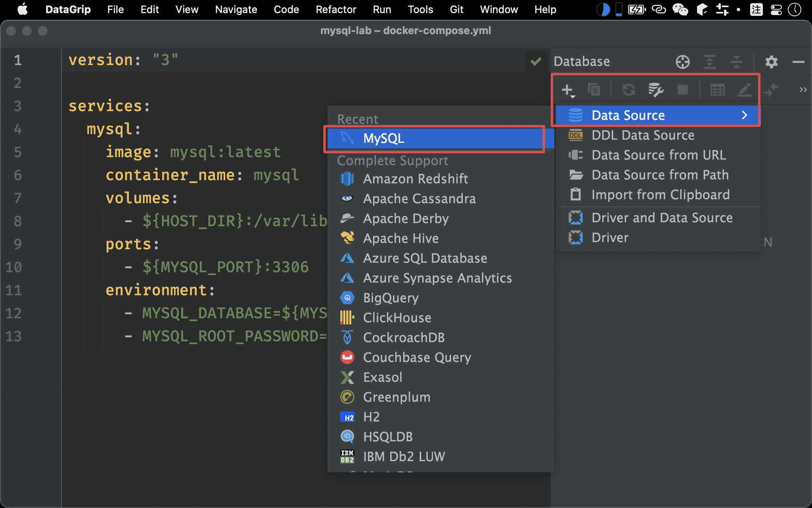812x508 pixels.
Task: Click the New (plus) button in Database toolbar
Action: tap(568, 90)
